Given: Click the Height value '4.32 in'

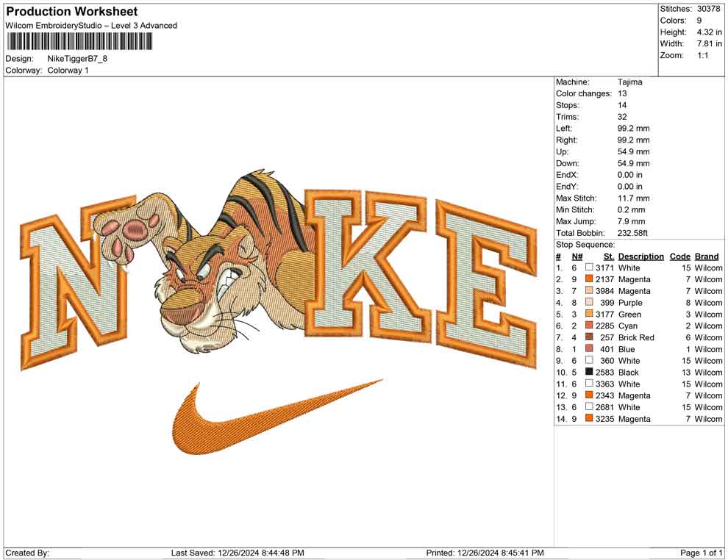Looking at the screenshot, I should pos(710,32).
